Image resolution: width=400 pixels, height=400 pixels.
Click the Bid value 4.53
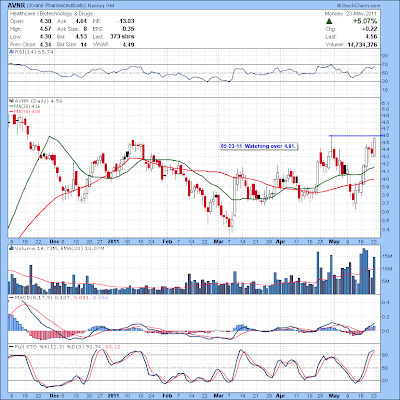(x=81, y=37)
